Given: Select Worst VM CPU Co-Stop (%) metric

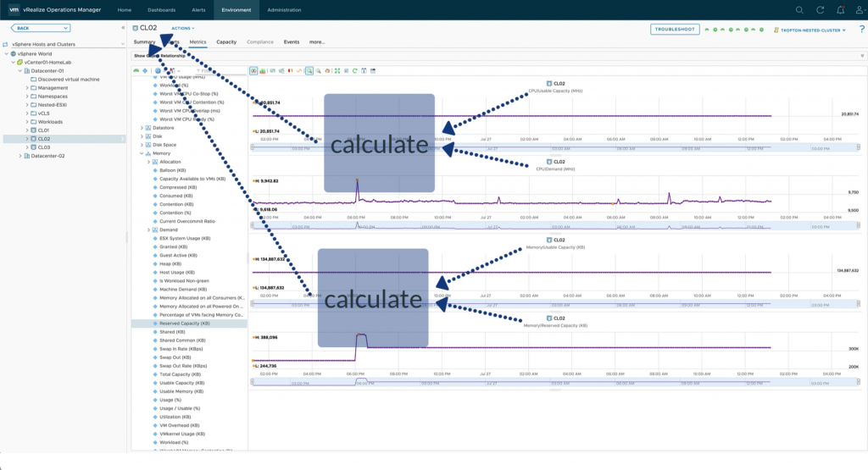Looking at the screenshot, I should (x=189, y=94).
